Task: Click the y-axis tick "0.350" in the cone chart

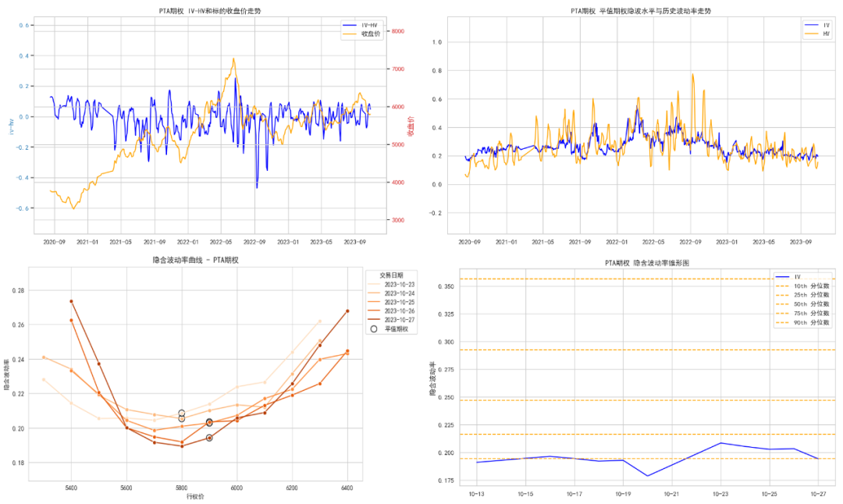Action: (x=446, y=287)
